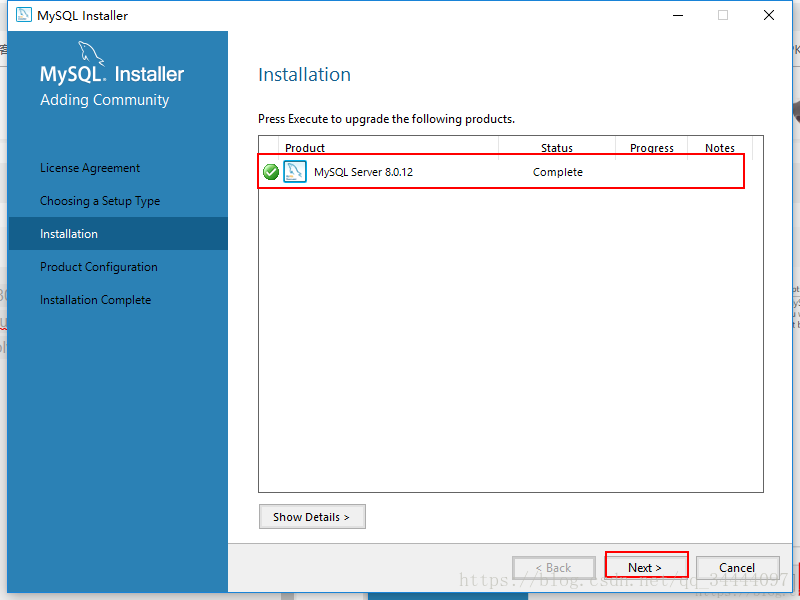Image resolution: width=800 pixels, height=600 pixels.
Task: Click the disabled Back button
Action: [554, 567]
